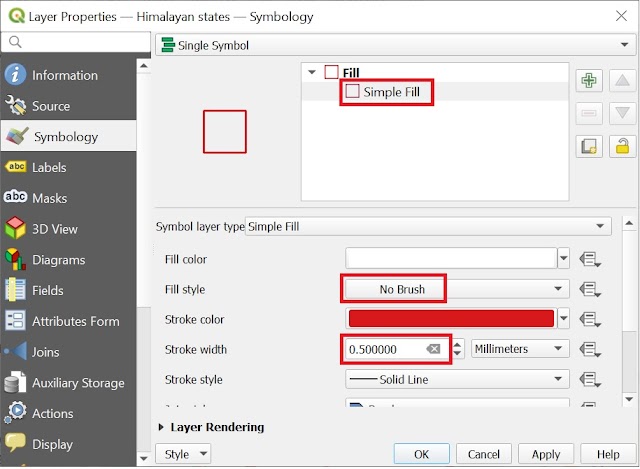Decrease Stroke width with down stepper
The width and height of the screenshot is (640, 469).
pos(457,354)
